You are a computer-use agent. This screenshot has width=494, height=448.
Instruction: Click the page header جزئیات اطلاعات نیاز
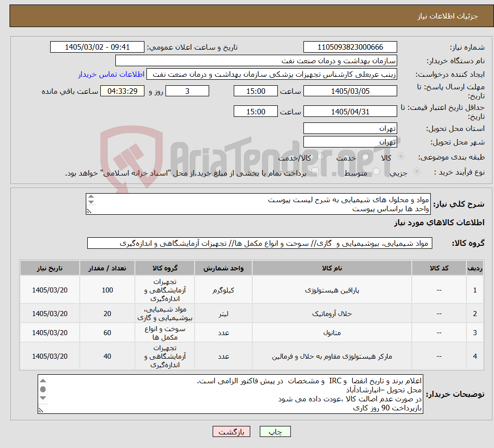[x=448, y=16]
